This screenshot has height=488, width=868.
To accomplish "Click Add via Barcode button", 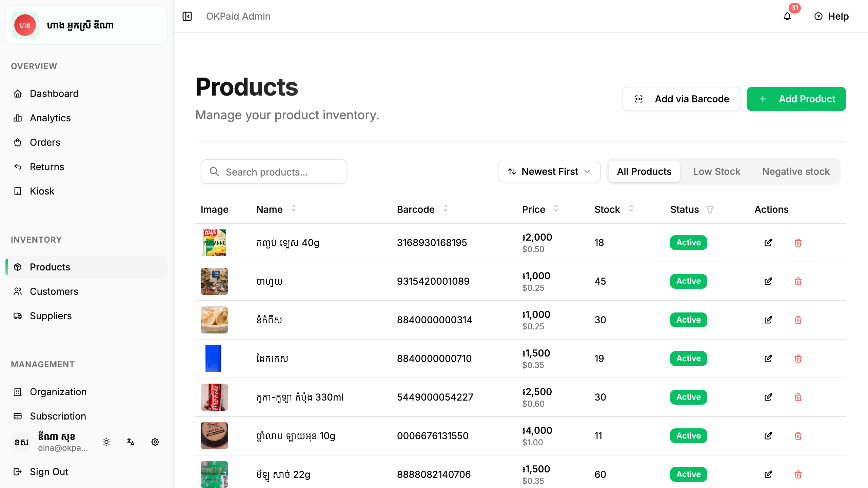I will tap(682, 99).
